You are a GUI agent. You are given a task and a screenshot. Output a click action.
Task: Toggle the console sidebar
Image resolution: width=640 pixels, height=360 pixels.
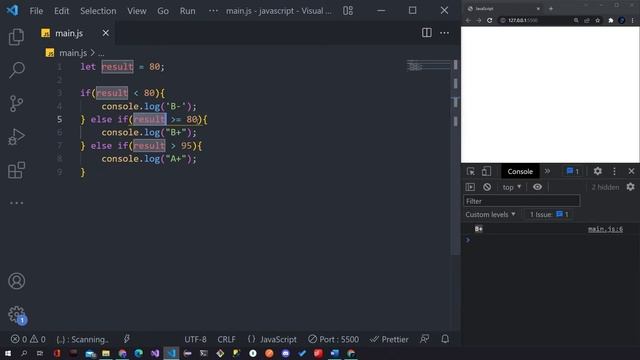(x=470, y=187)
